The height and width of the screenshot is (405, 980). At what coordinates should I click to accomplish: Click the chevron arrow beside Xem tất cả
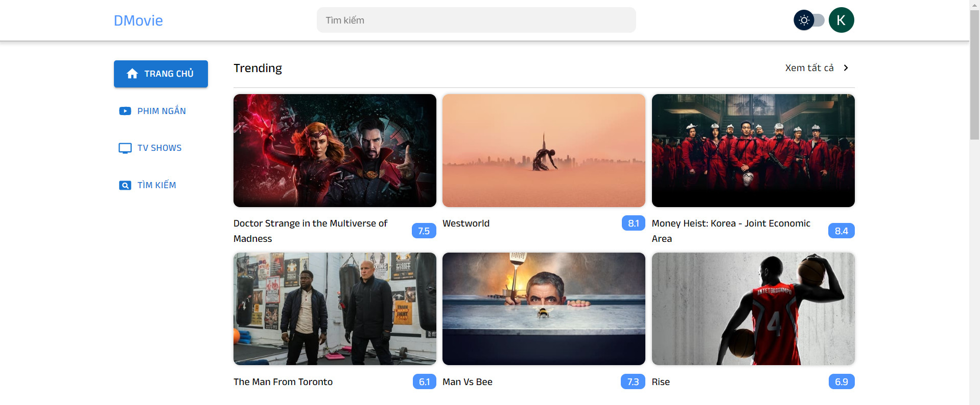[846, 68]
